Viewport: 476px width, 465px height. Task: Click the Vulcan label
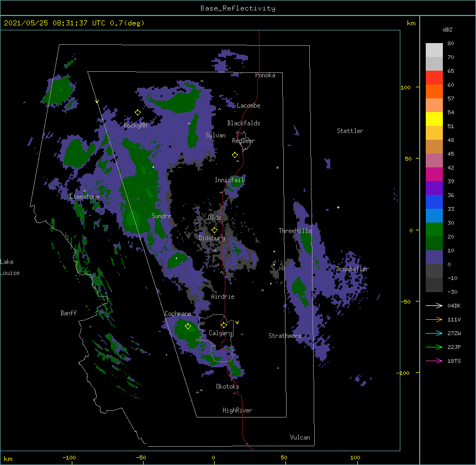[x=300, y=437]
